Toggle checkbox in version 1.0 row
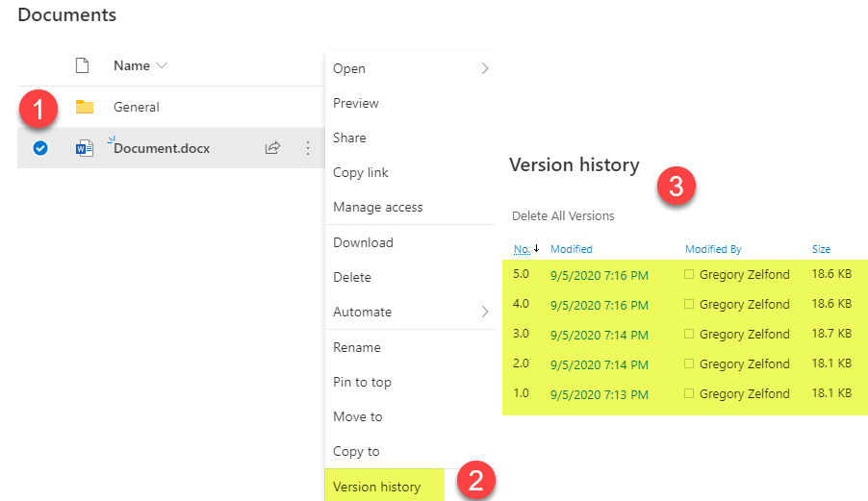 pos(689,393)
